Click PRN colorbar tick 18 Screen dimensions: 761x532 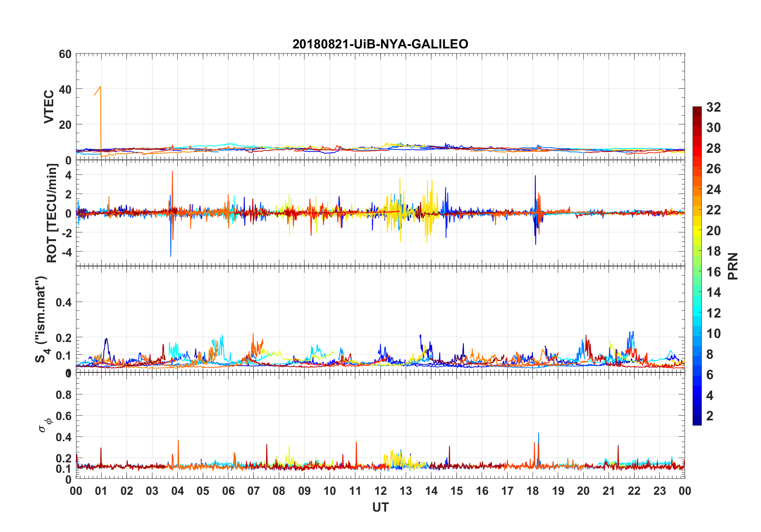point(713,251)
